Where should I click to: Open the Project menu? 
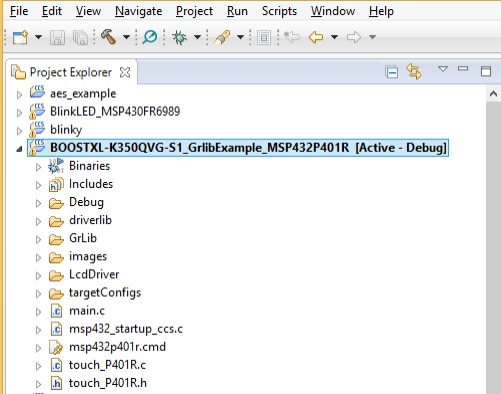point(194,11)
